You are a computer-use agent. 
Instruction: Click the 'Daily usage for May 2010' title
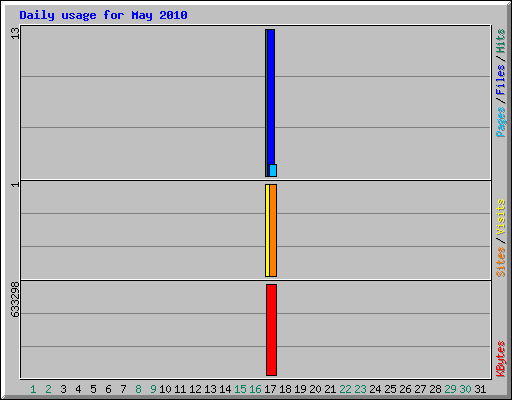[x=103, y=15]
